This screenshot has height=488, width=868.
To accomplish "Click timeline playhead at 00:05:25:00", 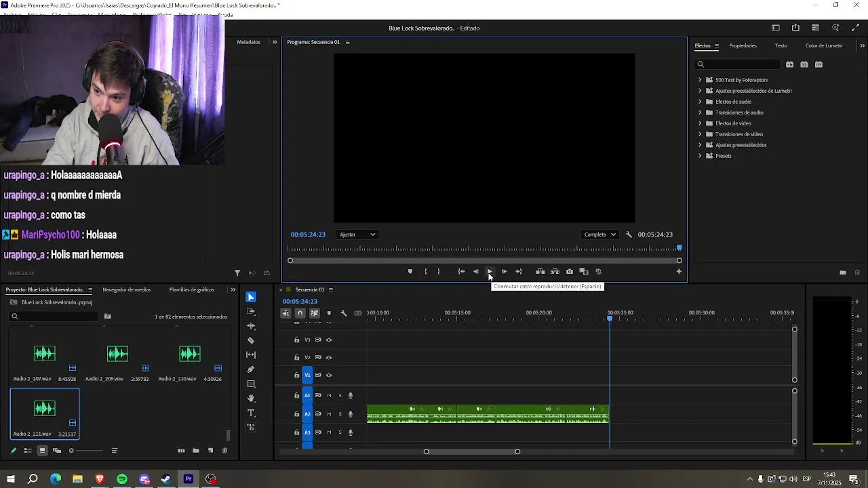I will click(610, 318).
